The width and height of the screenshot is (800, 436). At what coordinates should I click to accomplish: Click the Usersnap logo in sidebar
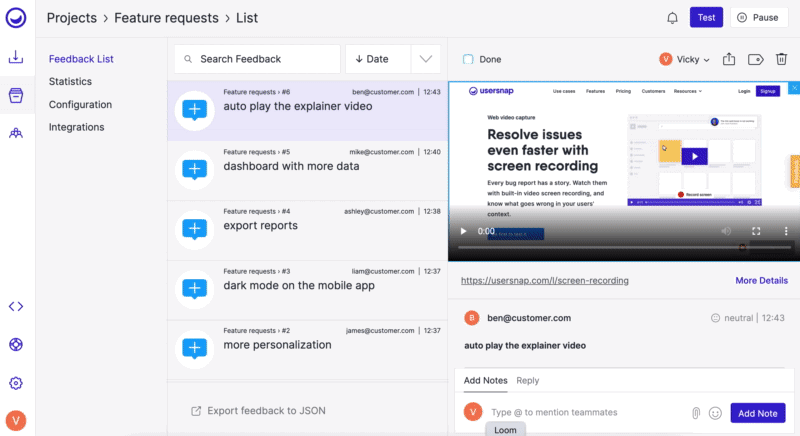point(16,18)
